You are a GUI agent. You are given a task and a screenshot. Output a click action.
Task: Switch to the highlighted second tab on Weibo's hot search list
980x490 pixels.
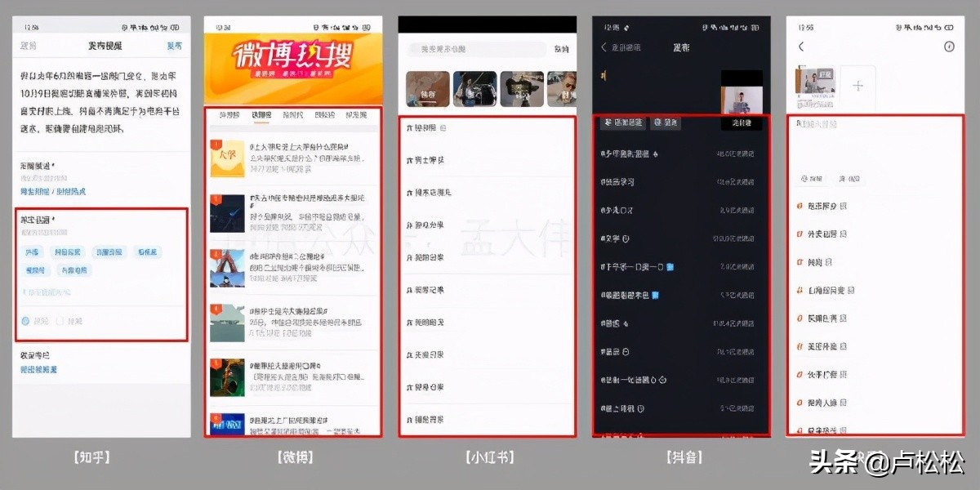263,115
